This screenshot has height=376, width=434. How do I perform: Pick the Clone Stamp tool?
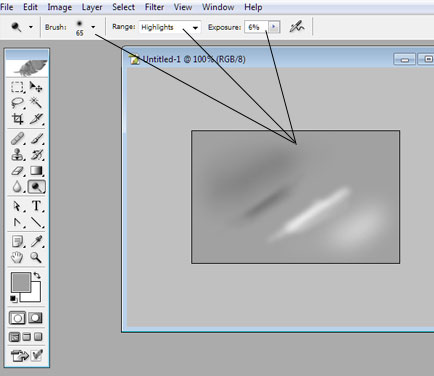point(17,155)
